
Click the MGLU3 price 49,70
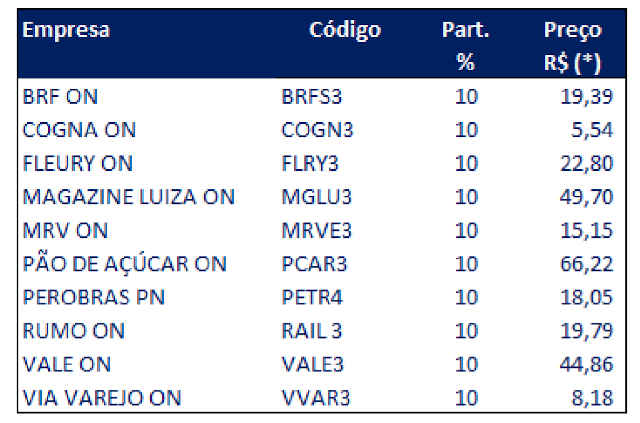coord(587,197)
